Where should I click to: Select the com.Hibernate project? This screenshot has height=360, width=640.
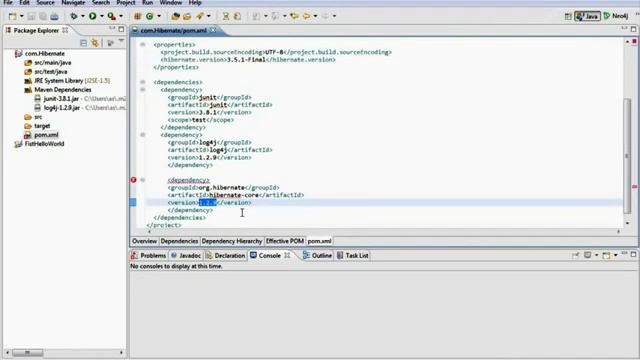coord(44,53)
